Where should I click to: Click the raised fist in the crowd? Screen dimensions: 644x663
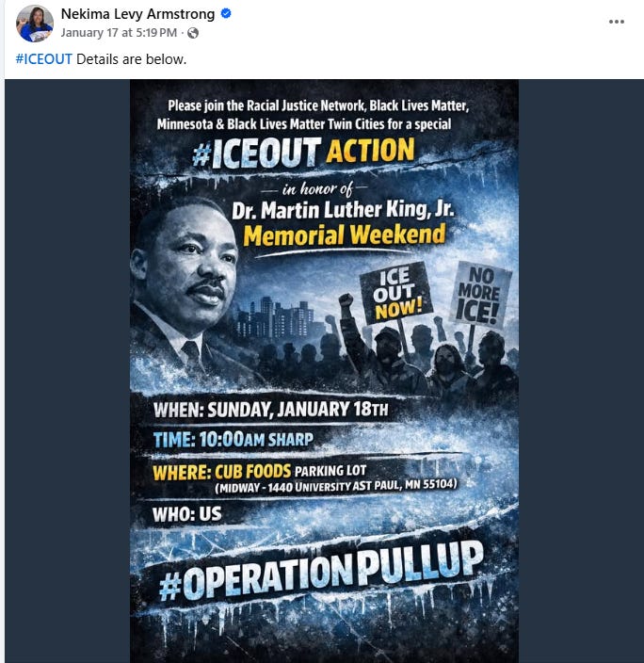tap(346, 301)
